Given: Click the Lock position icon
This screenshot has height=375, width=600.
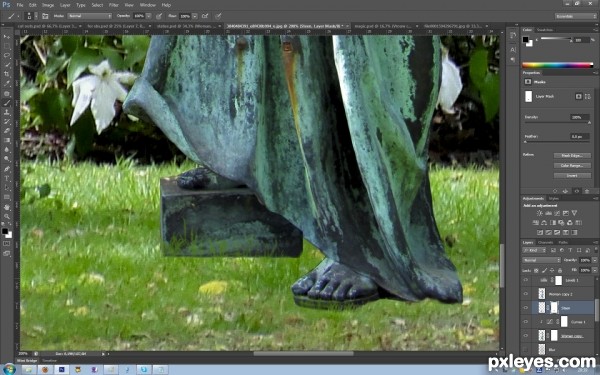Looking at the screenshot, I should (x=553, y=270).
